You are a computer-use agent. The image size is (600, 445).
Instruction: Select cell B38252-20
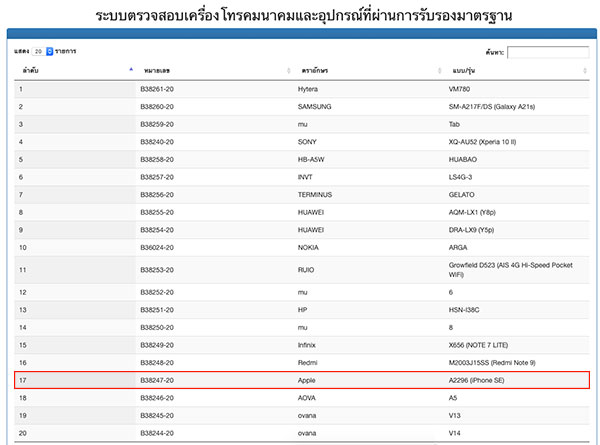coord(157,292)
